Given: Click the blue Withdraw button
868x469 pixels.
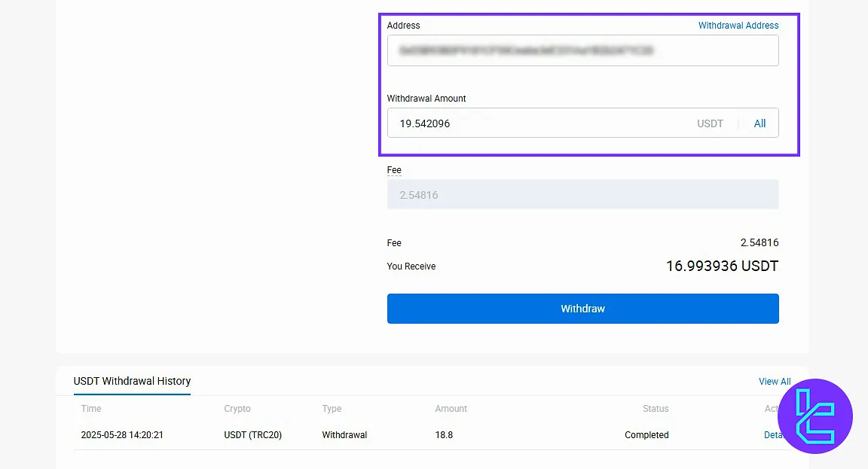Looking at the screenshot, I should [582, 309].
